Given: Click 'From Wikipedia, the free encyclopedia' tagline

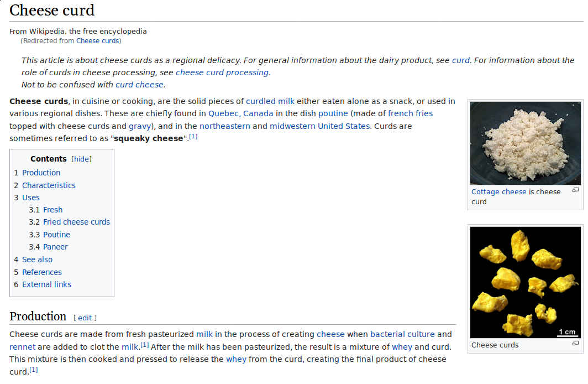Looking at the screenshot, I should 78,31.
